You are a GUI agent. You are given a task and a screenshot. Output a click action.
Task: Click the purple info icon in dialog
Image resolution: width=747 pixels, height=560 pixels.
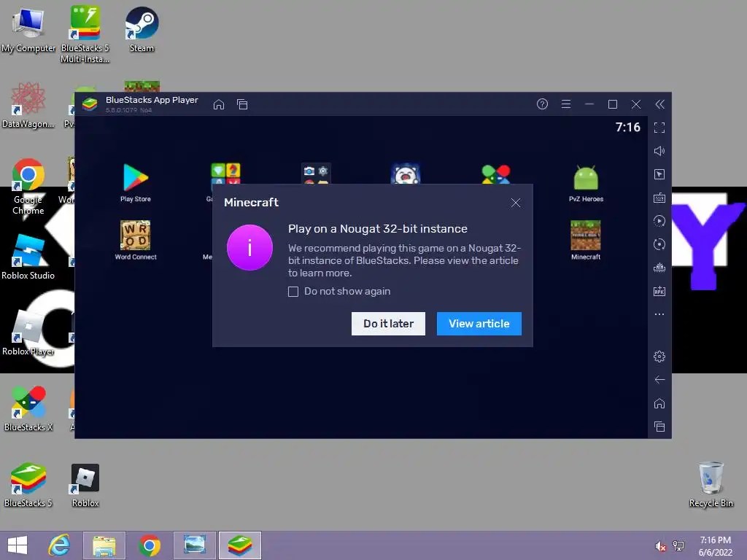tap(249, 248)
